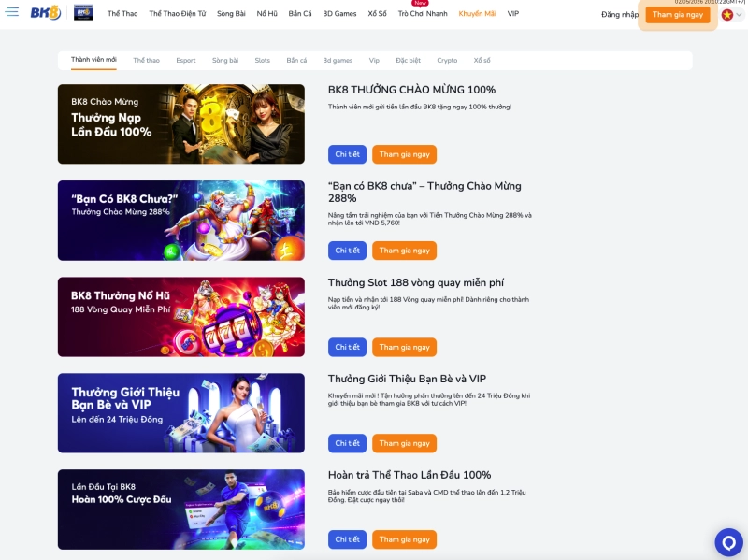Open the Thể Thao menu
Image resolution: width=748 pixels, height=560 pixels.
(x=122, y=14)
